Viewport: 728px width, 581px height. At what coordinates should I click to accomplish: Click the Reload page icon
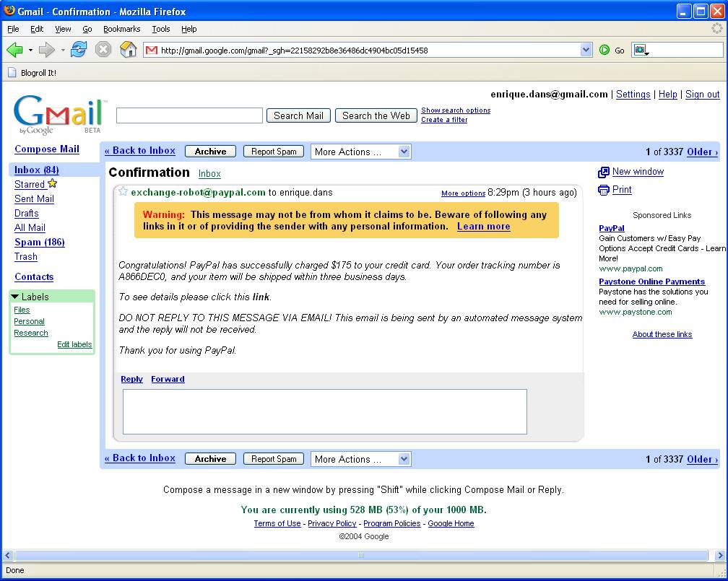(x=79, y=50)
